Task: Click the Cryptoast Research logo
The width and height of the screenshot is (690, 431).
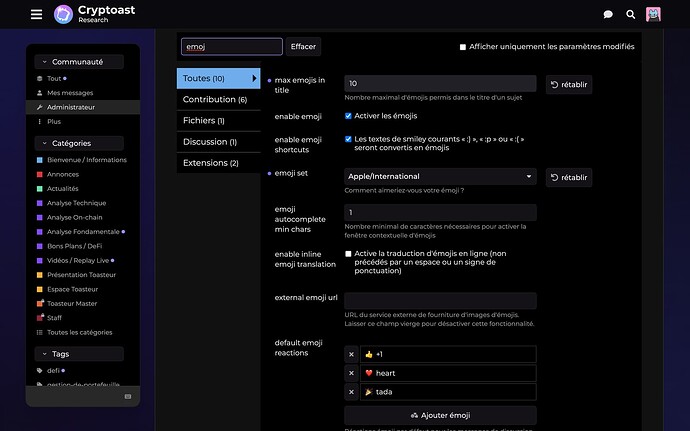Action: 95,15
